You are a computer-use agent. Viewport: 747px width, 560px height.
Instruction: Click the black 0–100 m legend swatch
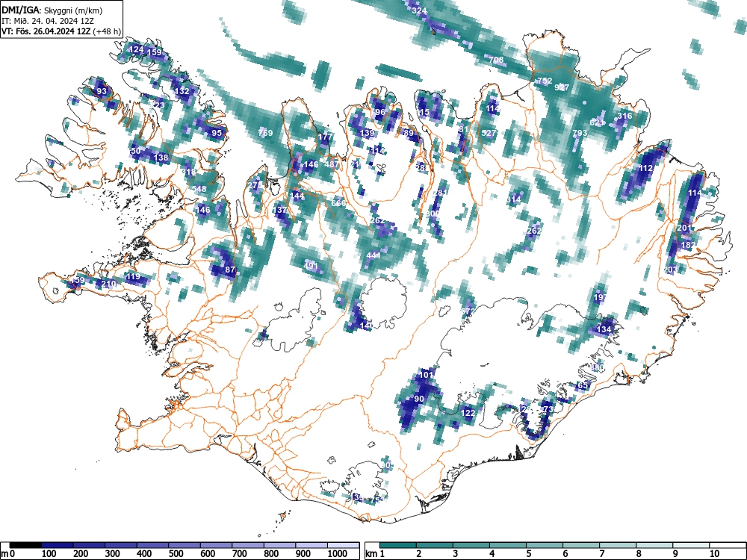tap(25, 545)
